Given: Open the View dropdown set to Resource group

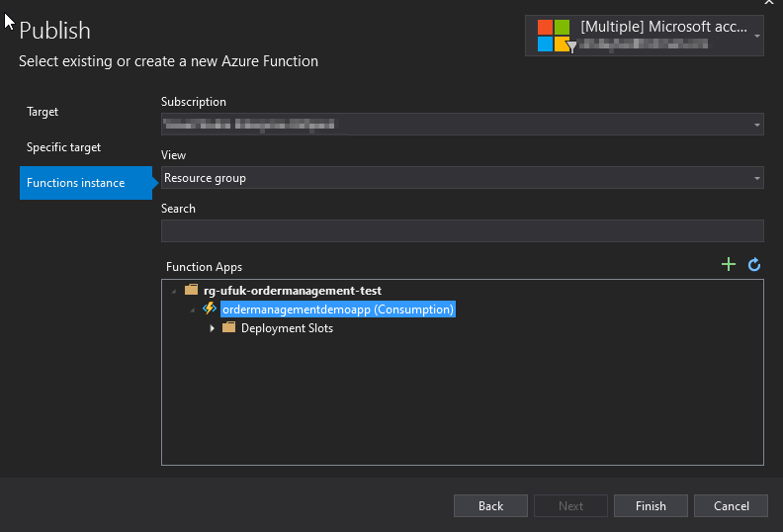Looking at the screenshot, I should [757, 178].
